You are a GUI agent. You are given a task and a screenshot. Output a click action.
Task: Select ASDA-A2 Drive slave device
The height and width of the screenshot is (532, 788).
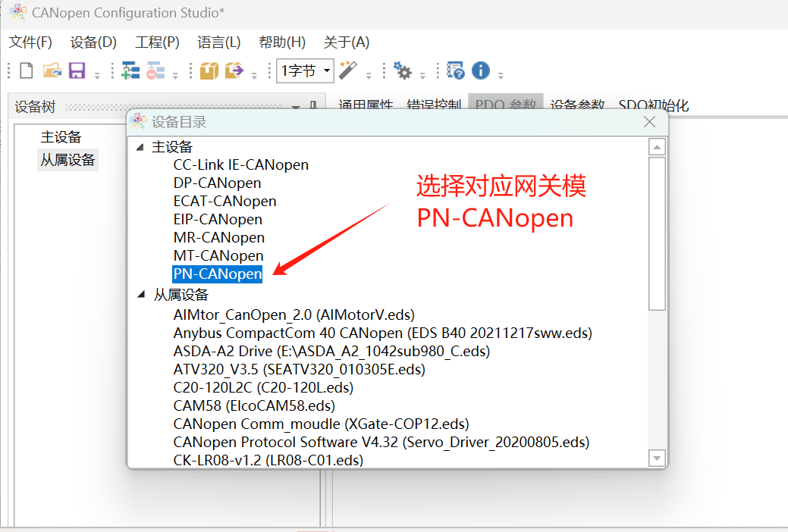(331, 351)
